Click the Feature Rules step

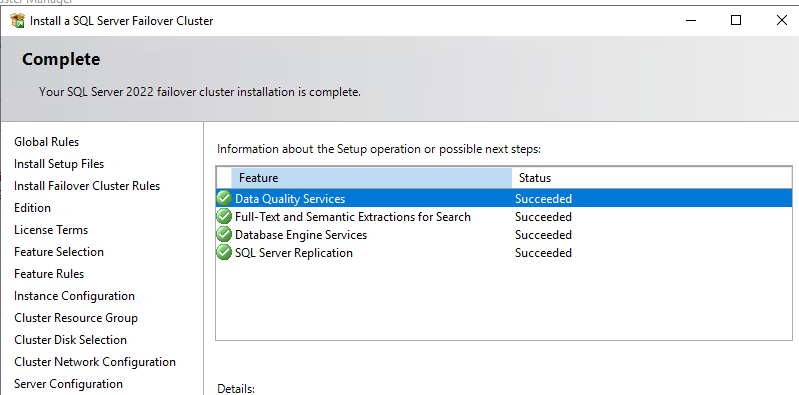click(x=49, y=274)
